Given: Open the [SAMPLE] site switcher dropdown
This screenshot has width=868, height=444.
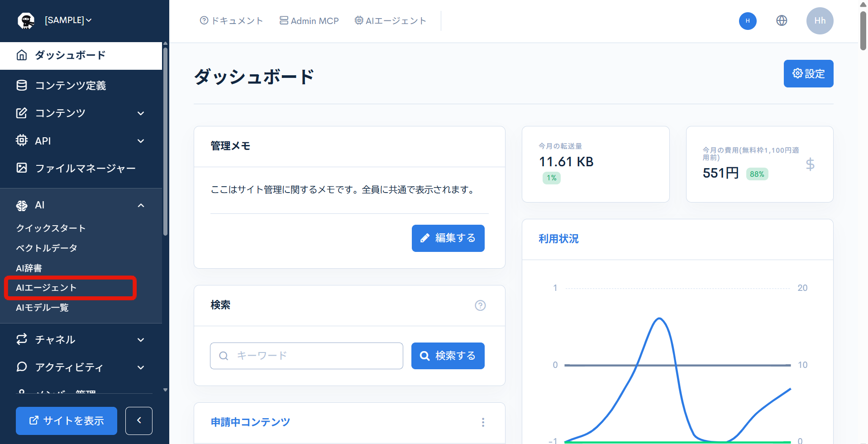Looking at the screenshot, I should (68, 20).
